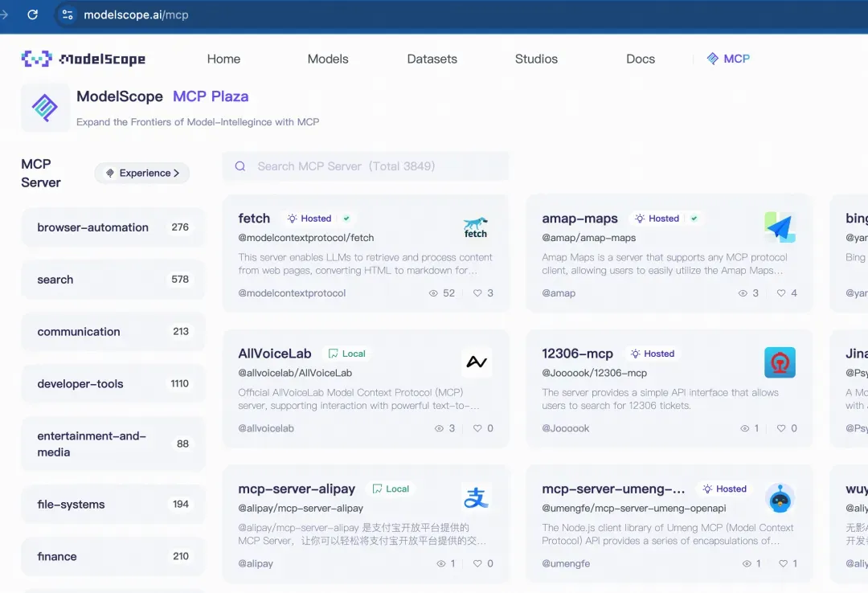Click author @allvoicelab at card bottom
This screenshot has height=593, width=868.
[266, 428]
